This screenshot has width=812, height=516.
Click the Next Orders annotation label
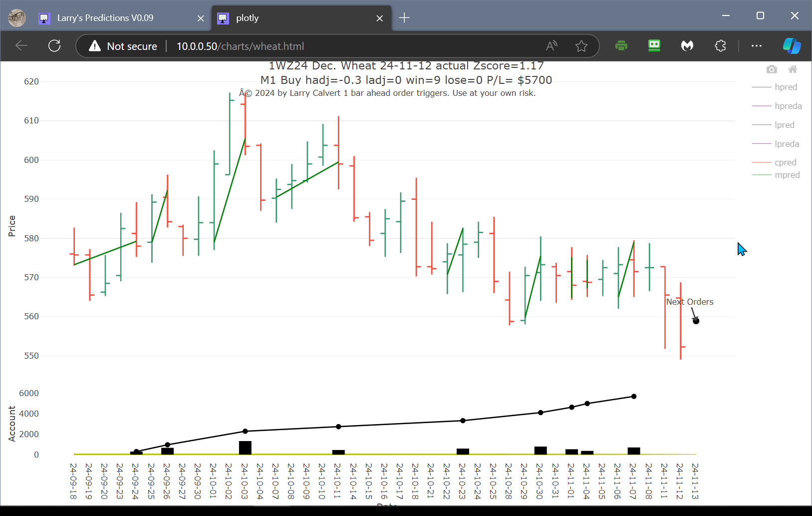pyautogui.click(x=690, y=302)
